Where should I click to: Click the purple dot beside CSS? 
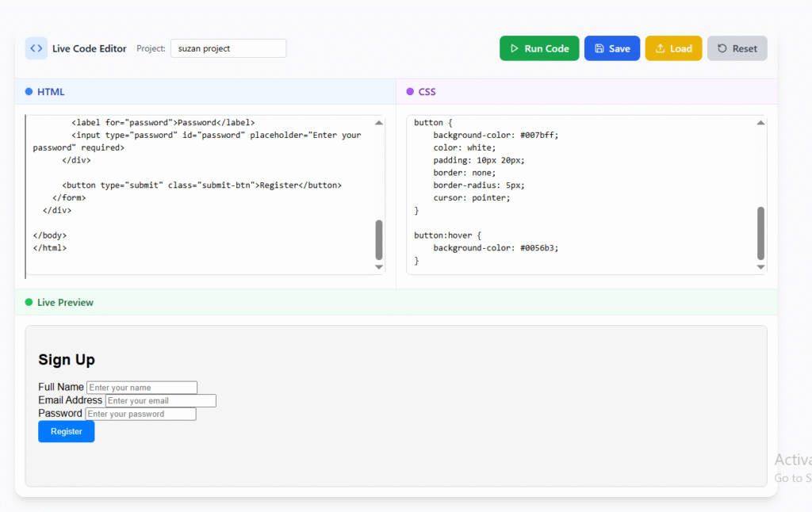(410, 92)
